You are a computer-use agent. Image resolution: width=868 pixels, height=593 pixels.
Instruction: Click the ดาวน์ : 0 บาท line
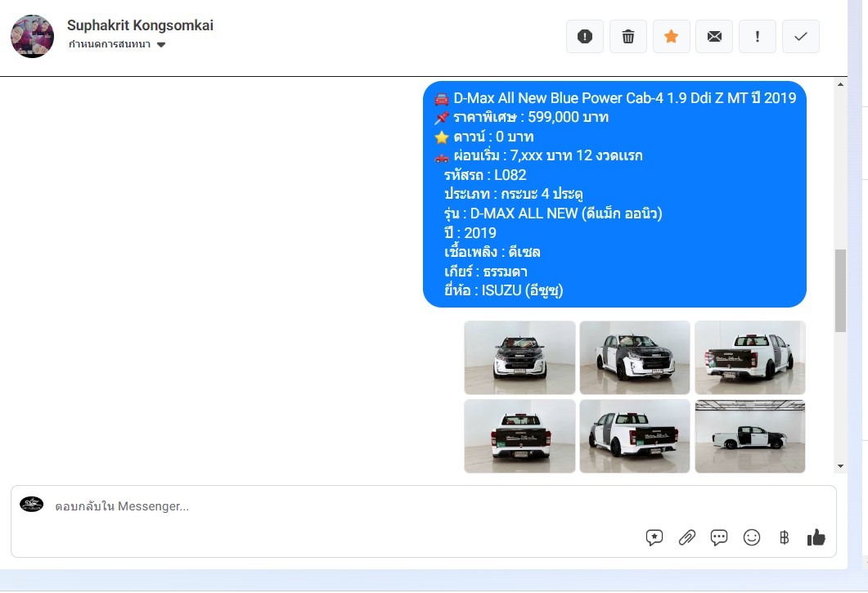click(484, 137)
